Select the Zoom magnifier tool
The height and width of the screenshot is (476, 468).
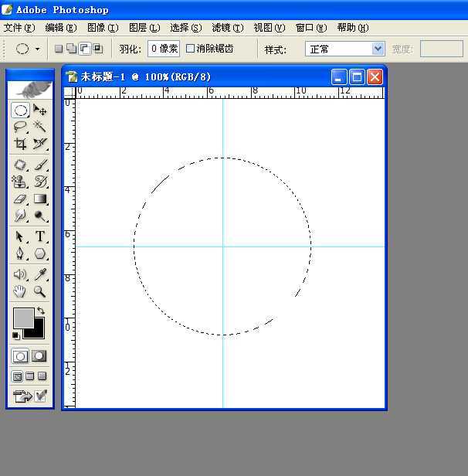click(40, 291)
